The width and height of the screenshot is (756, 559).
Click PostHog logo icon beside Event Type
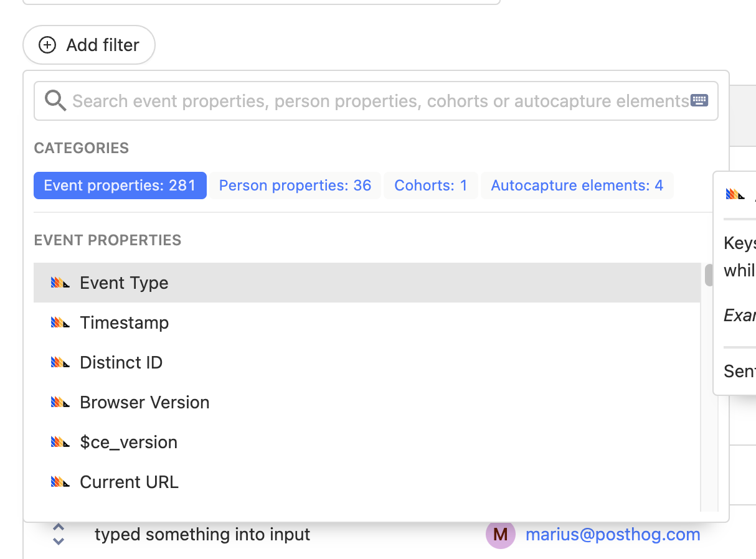pyautogui.click(x=60, y=283)
